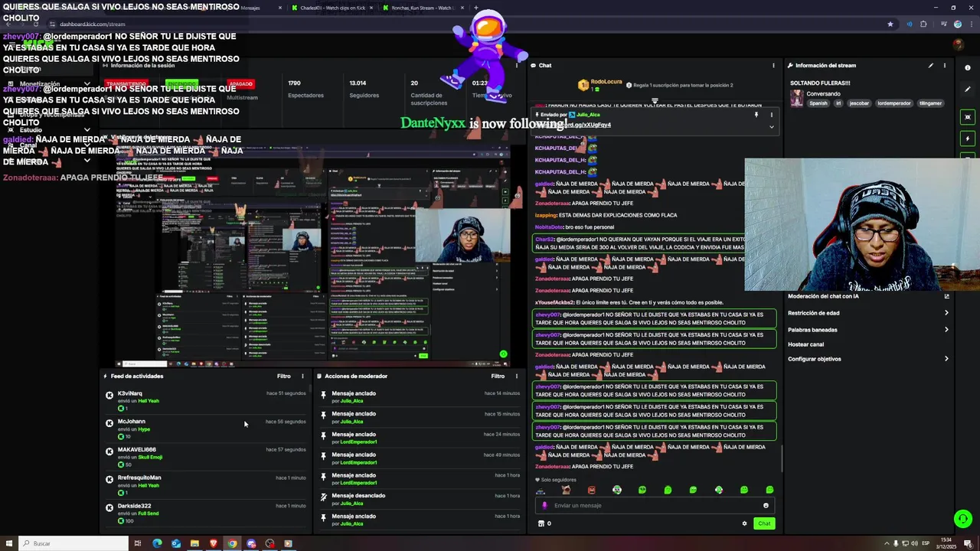Click the Espectadores count 1790

(x=294, y=83)
